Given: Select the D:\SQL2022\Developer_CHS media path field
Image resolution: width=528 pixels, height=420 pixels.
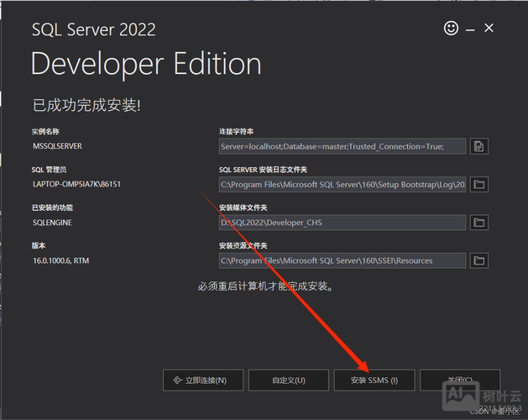Looking at the screenshot, I should [342, 223].
